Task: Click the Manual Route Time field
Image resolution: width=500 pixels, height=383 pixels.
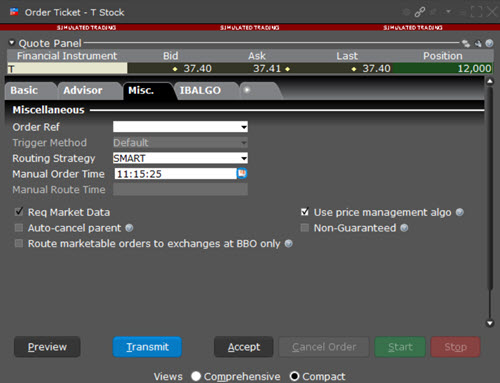Action: [x=180, y=190]
